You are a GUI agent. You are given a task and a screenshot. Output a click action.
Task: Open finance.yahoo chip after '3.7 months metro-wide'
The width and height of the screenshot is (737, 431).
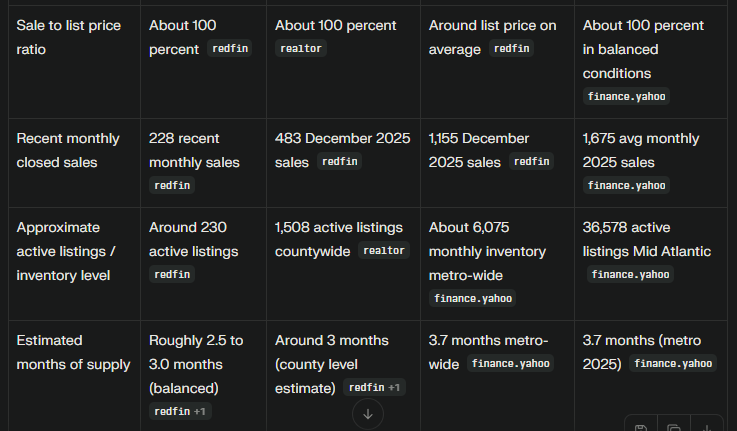pos(509,363)
